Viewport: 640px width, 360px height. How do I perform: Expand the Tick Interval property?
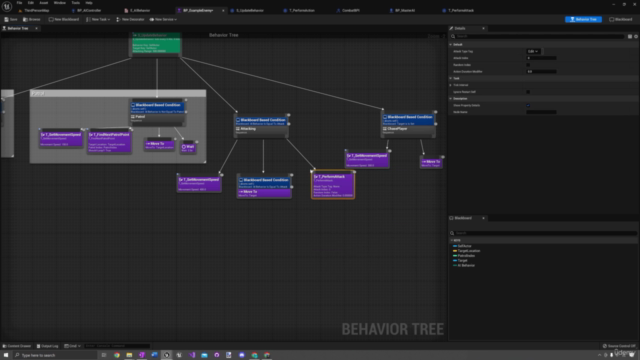451,85
